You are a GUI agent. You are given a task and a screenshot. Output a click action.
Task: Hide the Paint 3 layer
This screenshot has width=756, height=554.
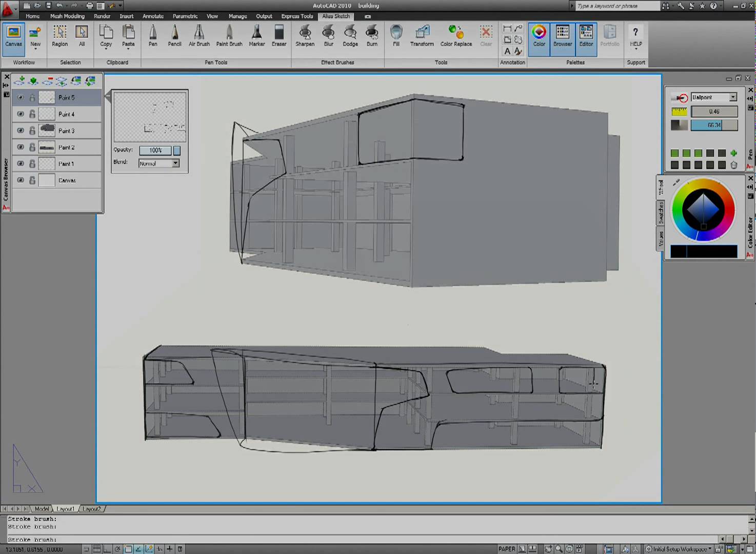21,130
